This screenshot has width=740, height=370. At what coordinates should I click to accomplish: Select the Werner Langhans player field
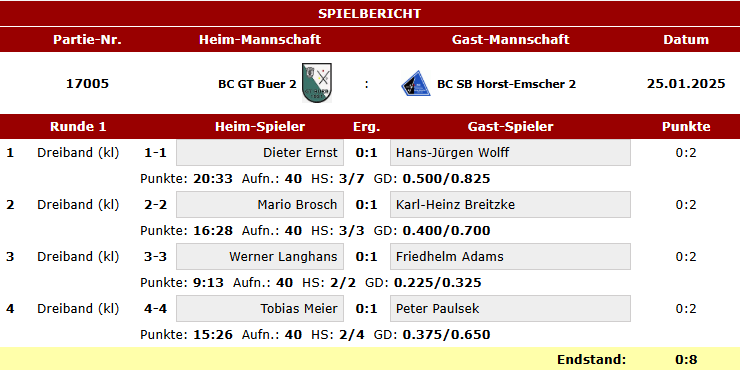click(x=260, y=256)
